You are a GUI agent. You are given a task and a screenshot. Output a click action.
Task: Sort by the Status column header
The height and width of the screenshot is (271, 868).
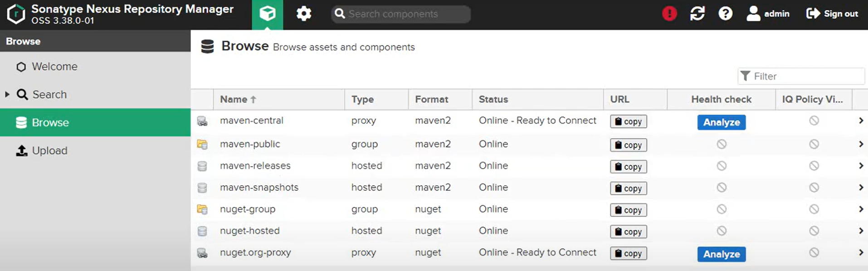click(x=538, y=99)
